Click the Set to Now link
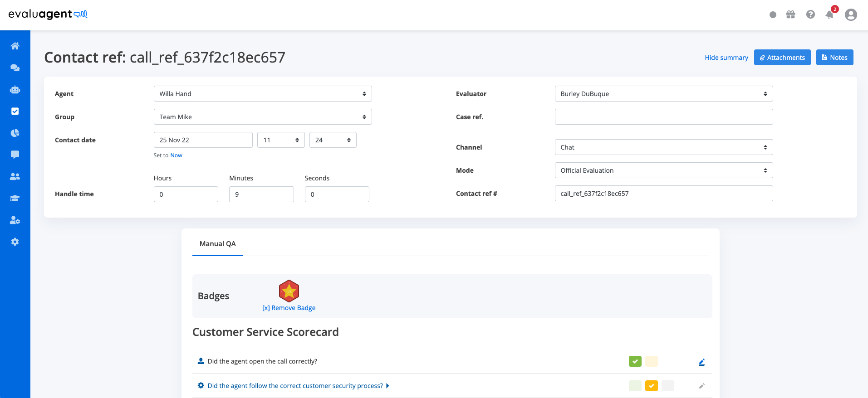Viewport: 868px width, 398px height. (x=176, y=155)
